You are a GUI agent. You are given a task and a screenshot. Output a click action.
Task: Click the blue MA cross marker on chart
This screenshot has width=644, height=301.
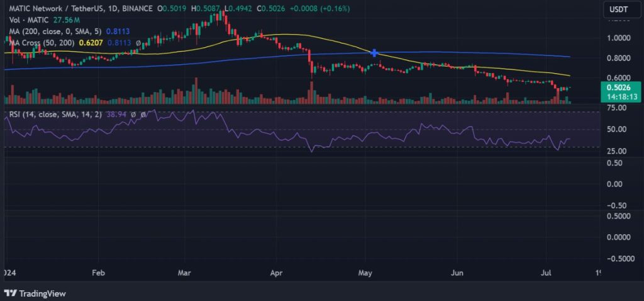(x=374, y=53)
